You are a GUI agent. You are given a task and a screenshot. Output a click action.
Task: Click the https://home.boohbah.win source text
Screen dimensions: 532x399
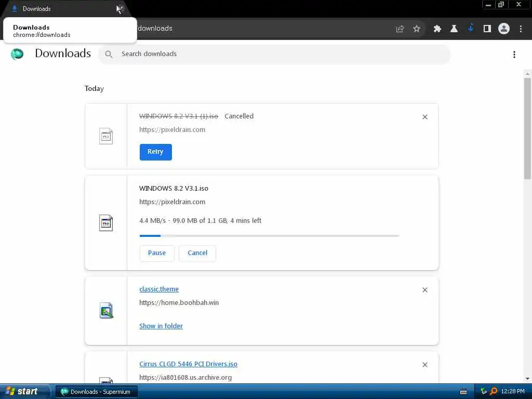pyautogui.click(x=179, y=303)
